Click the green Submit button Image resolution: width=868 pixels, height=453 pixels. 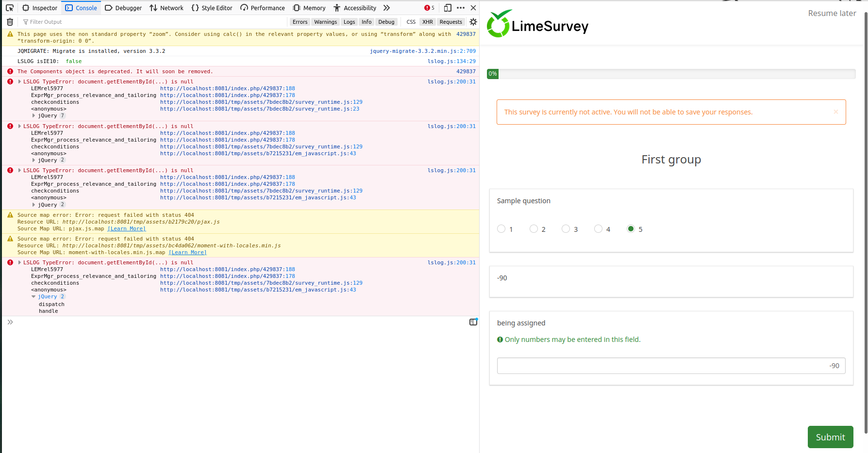tap(830, 437)
